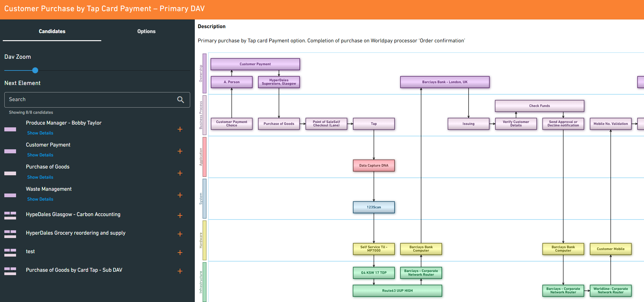The height and width of the screenshot is (302, 644).
Task: Click the search magnifier icon
Action: click(x=181, y=100)
